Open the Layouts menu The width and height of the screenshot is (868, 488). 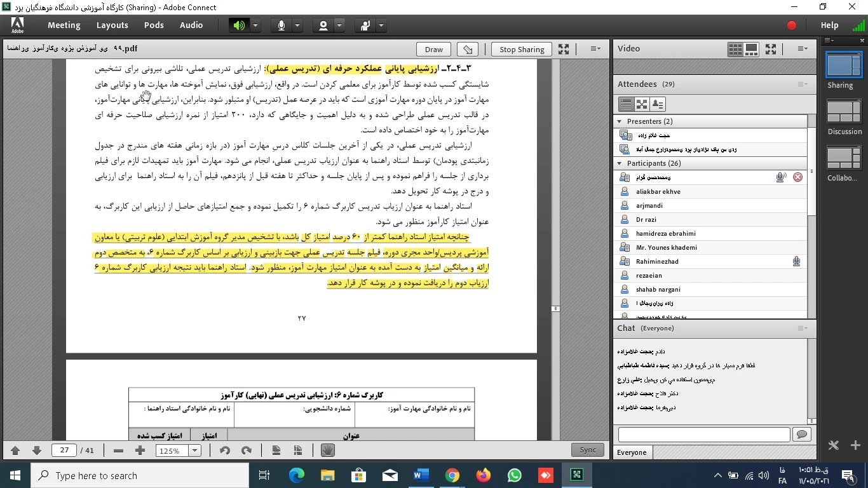(112, 25)
